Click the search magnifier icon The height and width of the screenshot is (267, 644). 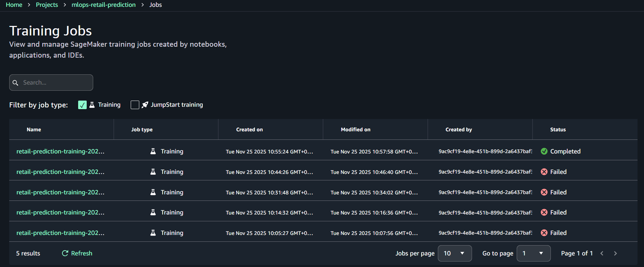coord(15,83)
